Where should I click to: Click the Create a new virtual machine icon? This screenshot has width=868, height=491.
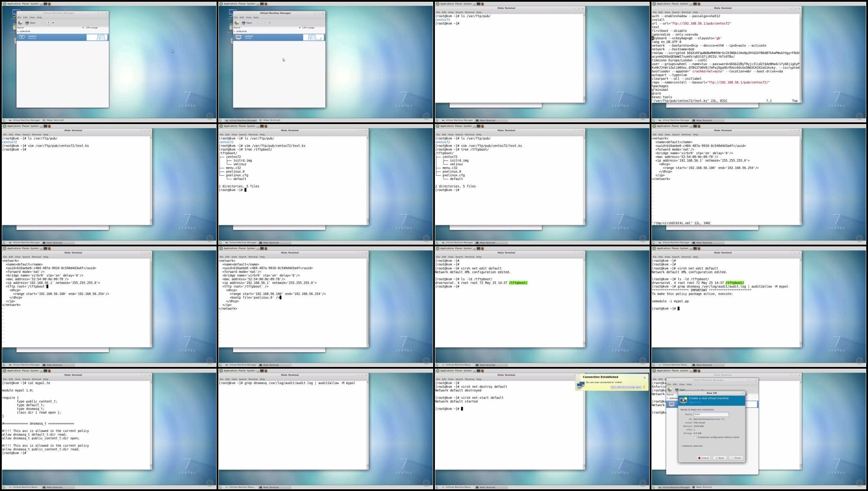click(684, 400)
